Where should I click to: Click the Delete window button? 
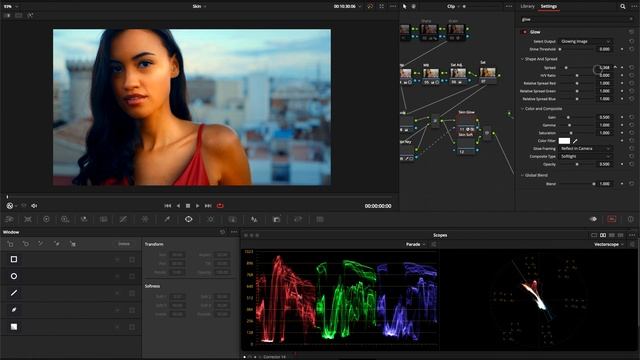[124, 244]
